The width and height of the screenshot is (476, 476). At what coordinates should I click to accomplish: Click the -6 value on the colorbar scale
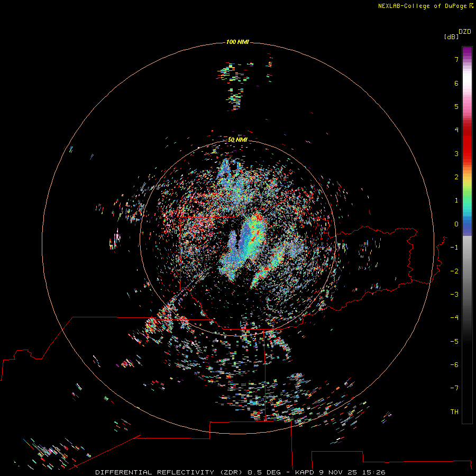[x=454, y=365]
